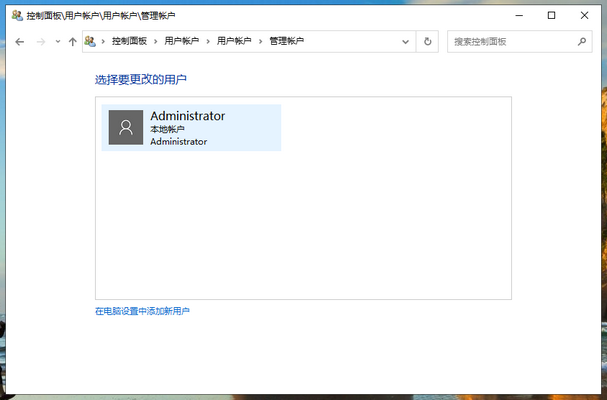Screen dimensions: 607x400
Task: Navigate to the 控制面板 breadcrumb
Action: coord(129,42)
